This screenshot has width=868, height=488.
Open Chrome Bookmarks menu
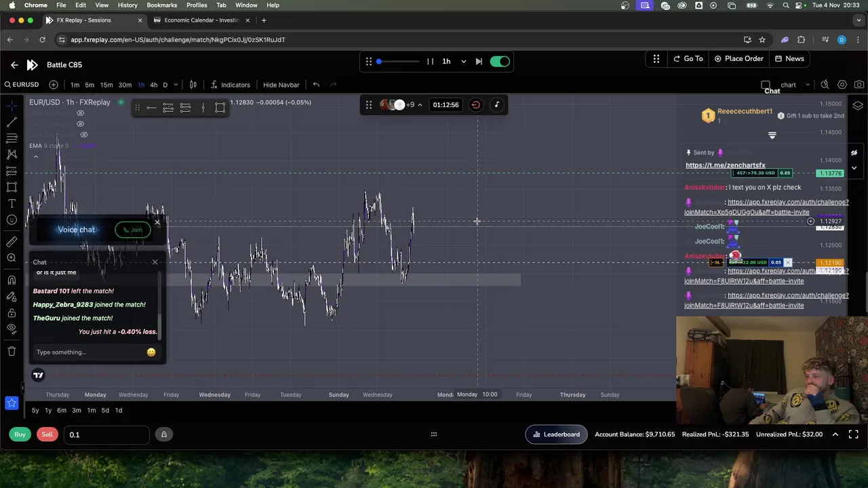click(x=161, y=5)
